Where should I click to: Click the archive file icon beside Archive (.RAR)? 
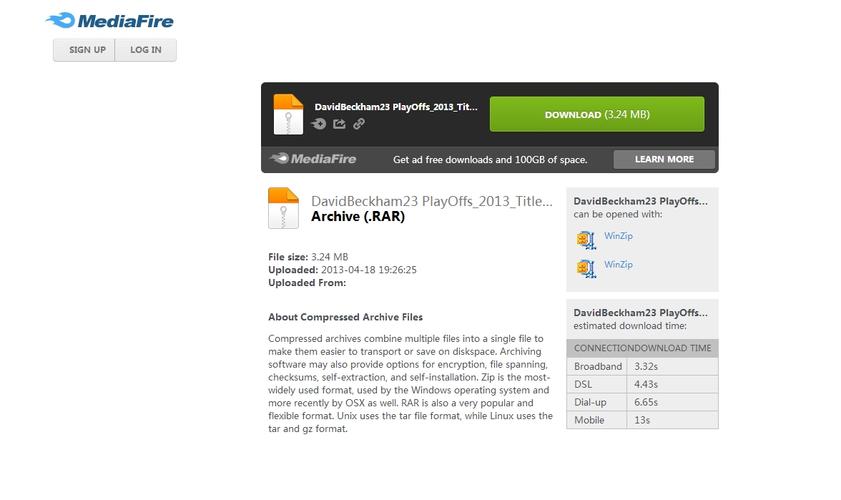(283, 208)
